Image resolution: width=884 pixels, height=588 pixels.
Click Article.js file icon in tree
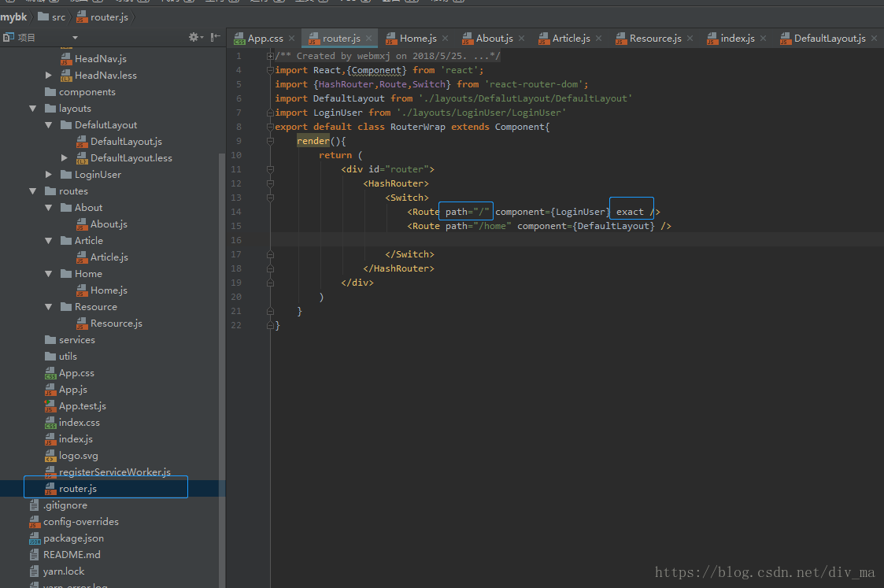82,257
